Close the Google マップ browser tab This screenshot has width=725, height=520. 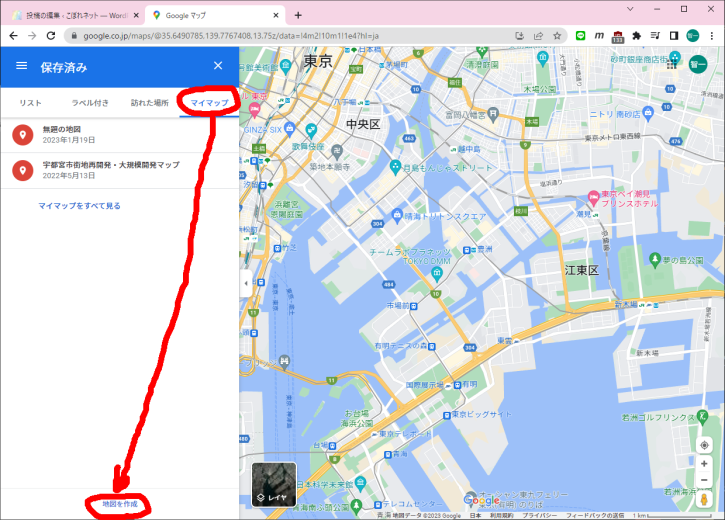click(276, 15)
